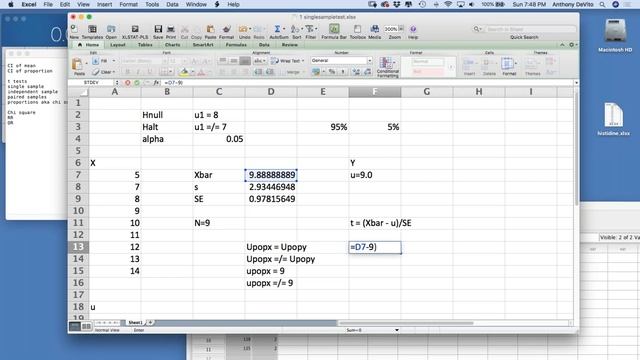This screenshot has width=640, height=360.
Task: Switch to Page Layout view in status bar
Action: tap(86, 326)
